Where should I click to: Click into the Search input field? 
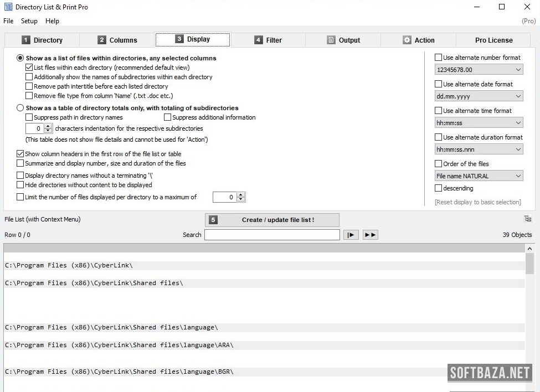click(272, 235)
